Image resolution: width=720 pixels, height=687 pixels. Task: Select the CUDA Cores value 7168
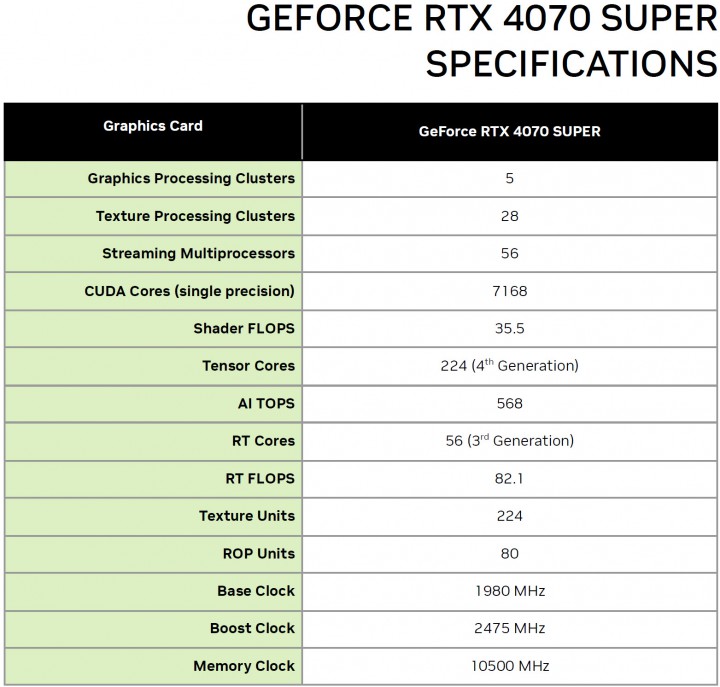(x=509, y=291)
